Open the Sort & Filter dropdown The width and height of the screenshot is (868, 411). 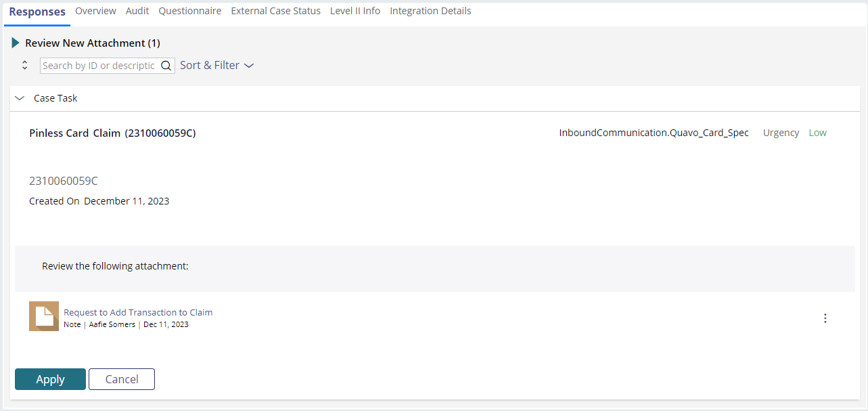pos(216,66)
